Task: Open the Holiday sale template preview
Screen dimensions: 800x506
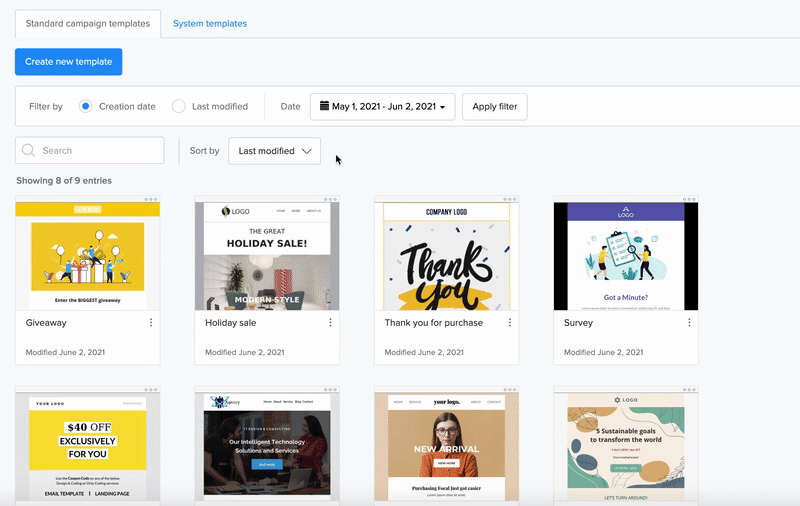Action: [x=267, y=256]
